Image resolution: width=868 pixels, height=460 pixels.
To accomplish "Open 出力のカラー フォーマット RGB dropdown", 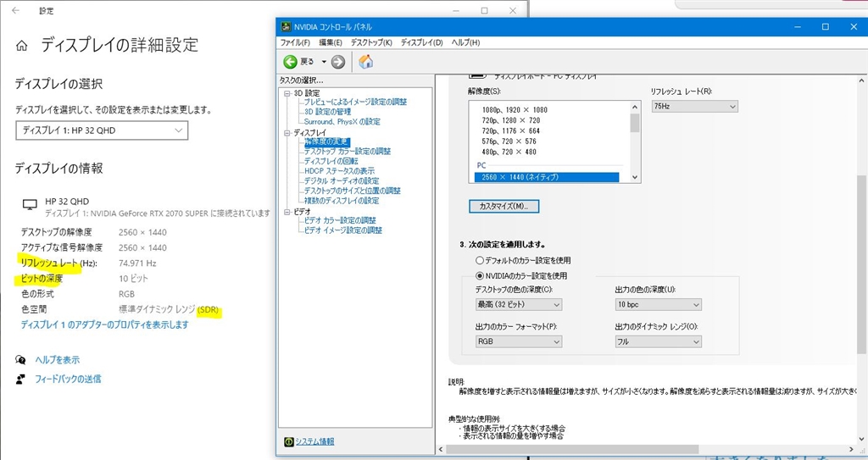I will click(x=518, y=341).
